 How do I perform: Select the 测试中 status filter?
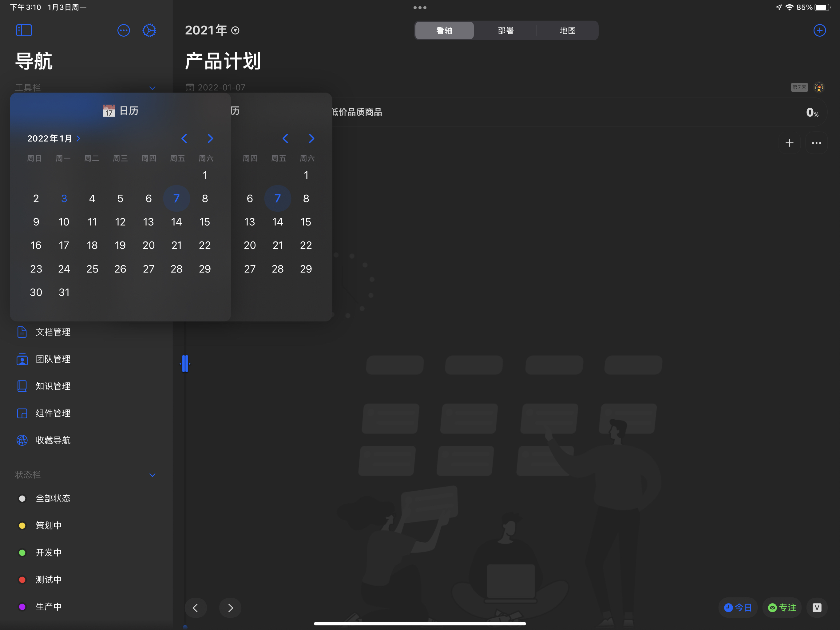pyautogui.click(x=48, y=580)
